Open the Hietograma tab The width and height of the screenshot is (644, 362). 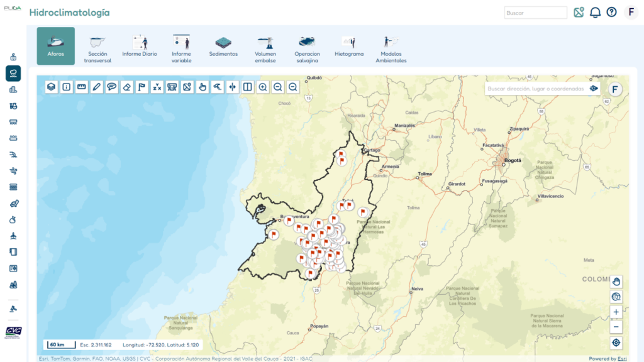[349, 46]
